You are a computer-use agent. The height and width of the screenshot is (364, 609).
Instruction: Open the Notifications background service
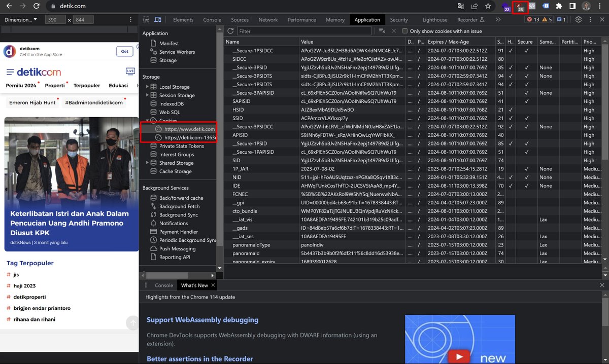(174, 223)
